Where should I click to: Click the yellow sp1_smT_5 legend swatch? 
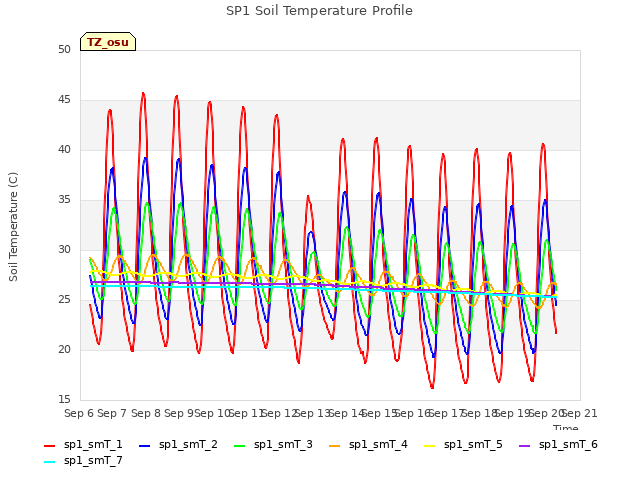pyautogui.click(x=430, y=446)
